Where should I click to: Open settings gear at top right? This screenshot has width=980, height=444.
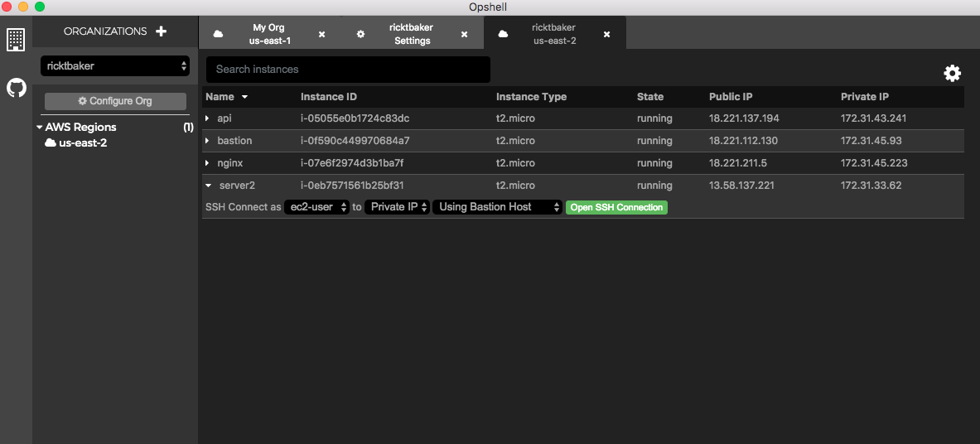pos(952,73)
